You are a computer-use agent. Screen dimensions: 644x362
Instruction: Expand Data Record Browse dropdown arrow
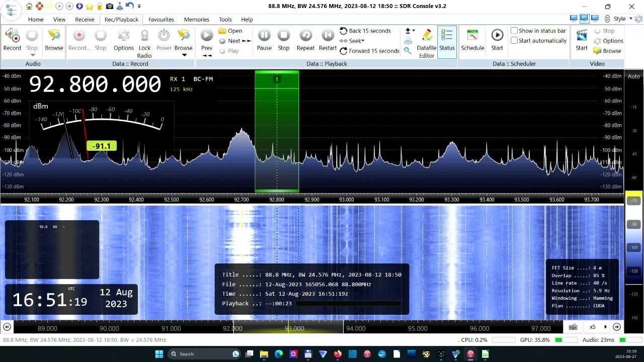point(184,55)
